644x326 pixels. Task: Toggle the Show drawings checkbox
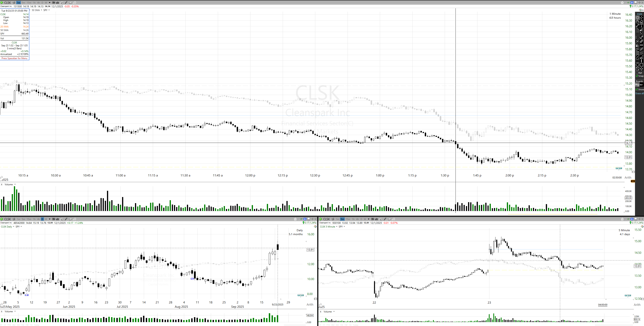(x=637, y=89)
